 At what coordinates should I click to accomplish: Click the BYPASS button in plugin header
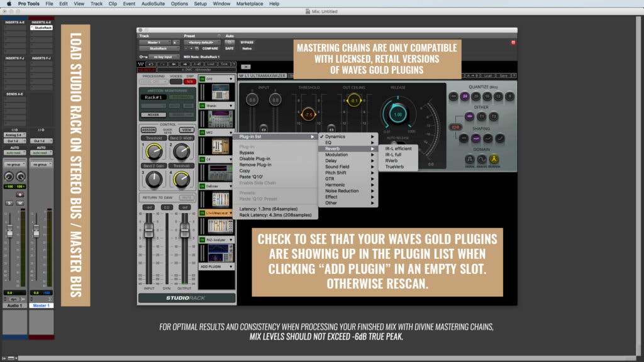pos(247,42)
